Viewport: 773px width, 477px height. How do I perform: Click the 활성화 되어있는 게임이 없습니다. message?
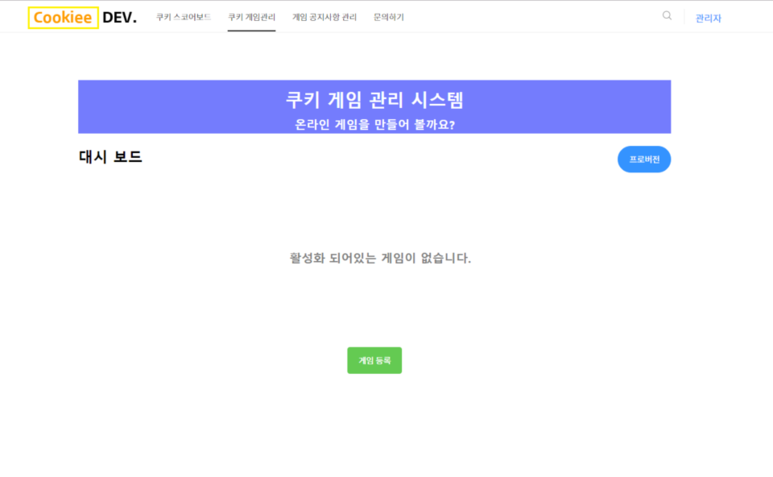380,258
